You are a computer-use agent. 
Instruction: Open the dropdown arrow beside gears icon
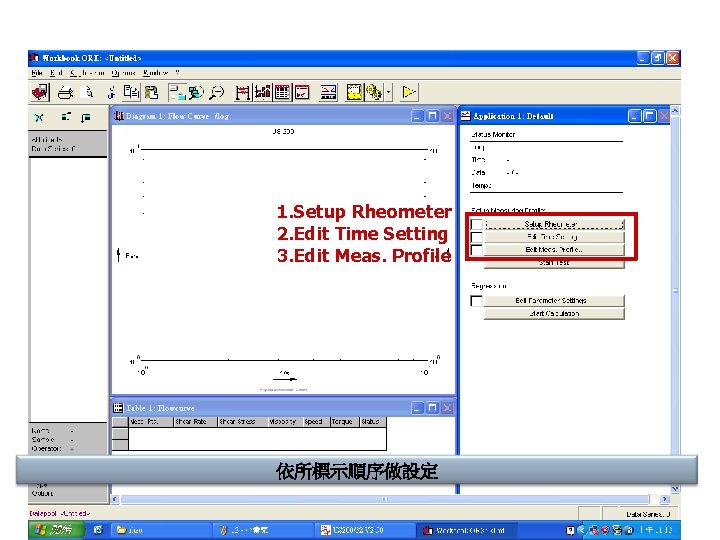pyautogui.click(x=388, y=92)
